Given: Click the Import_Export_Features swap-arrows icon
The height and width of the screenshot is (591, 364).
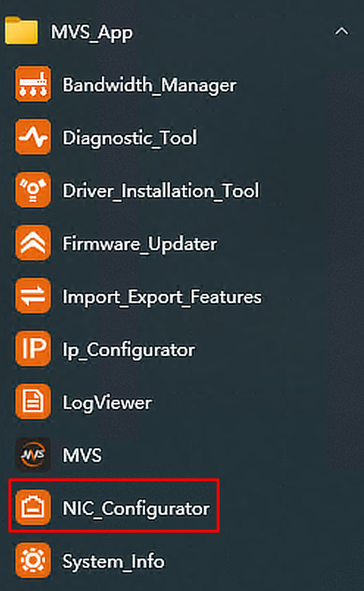Looking at the screenshot, I should pyautogui.click(x=32, y=297).
